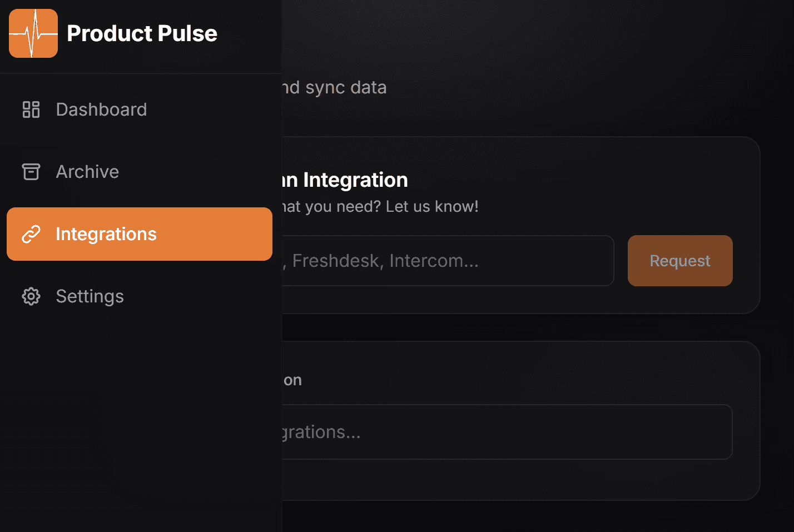Select the Integrations sidebar item
The height and width of the screenshot is (532, 794).
(x=139, y=234)
